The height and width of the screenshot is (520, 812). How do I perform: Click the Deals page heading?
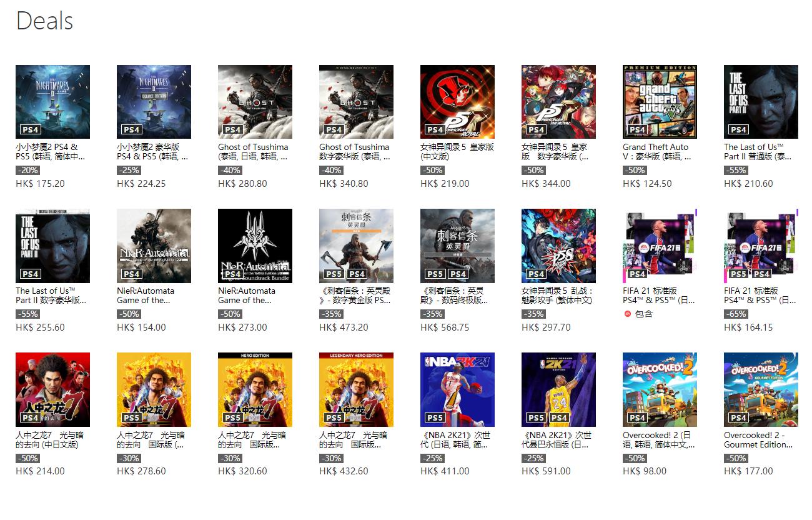(x=44, y=21)
